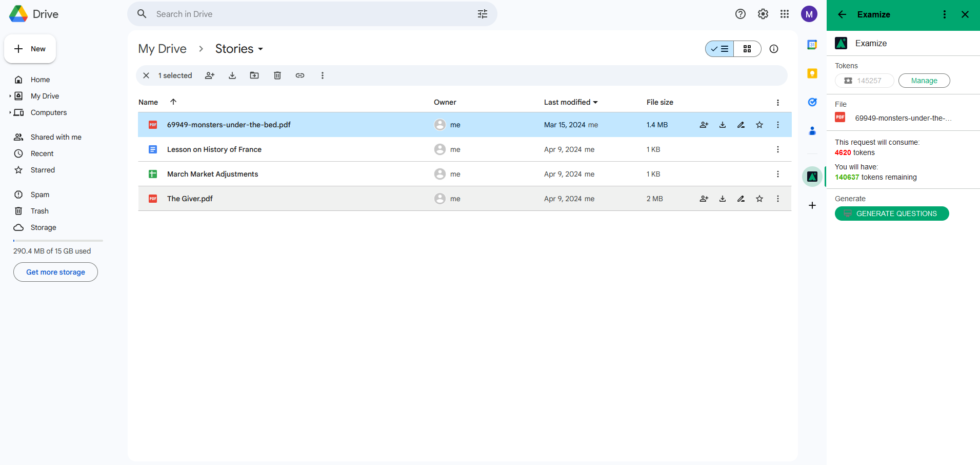980x465 pixels.
Task: Click GENERATE QUESTIONS button
Action: 892,214
